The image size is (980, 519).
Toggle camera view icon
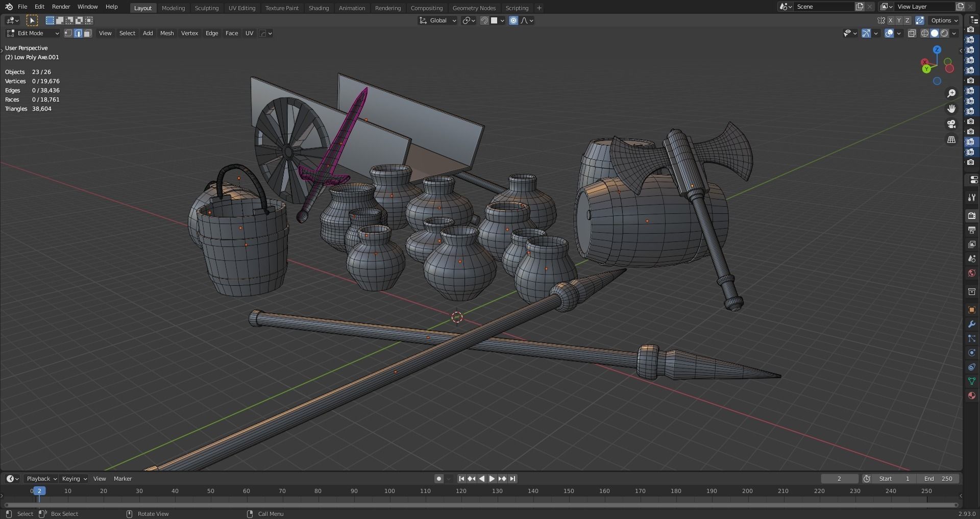coord(951,124)
